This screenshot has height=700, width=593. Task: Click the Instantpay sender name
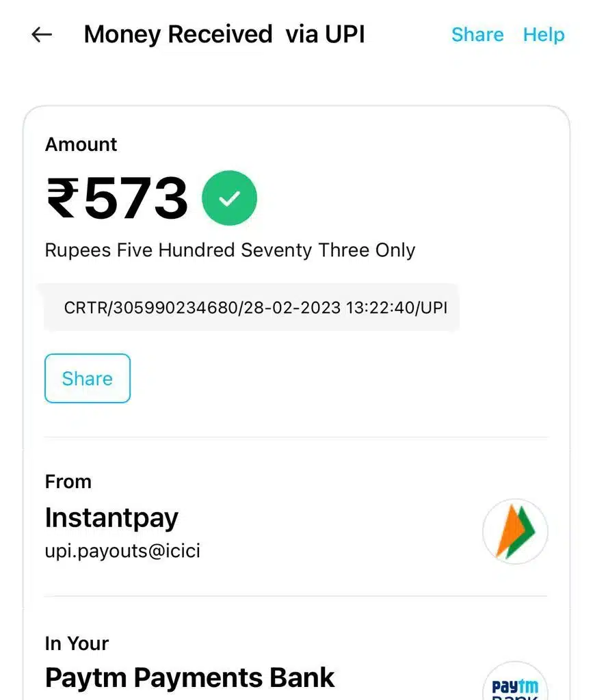point(111,518)
